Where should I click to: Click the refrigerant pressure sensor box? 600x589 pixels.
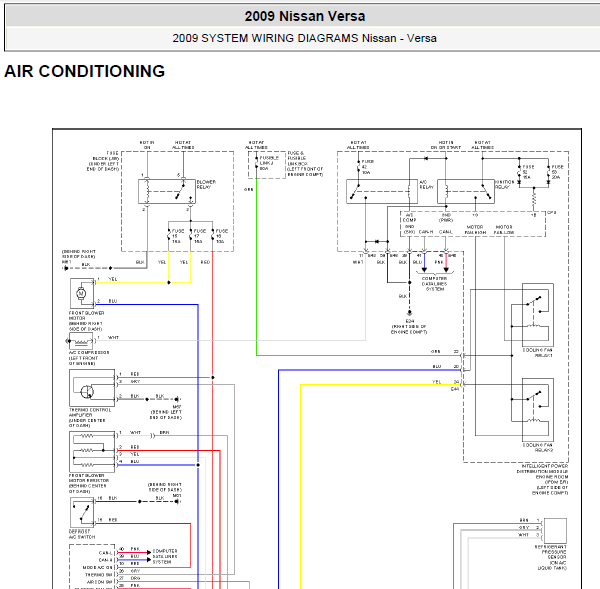[555, 531]
